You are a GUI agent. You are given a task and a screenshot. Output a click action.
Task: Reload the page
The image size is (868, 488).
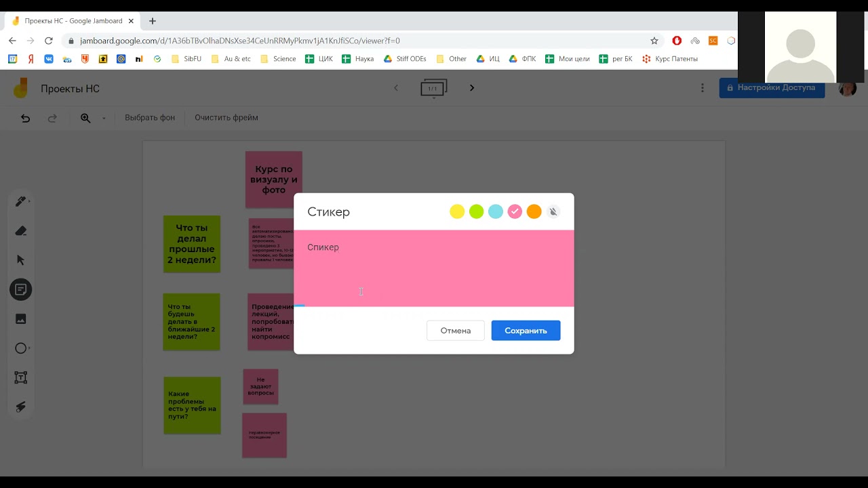point(49,41)
